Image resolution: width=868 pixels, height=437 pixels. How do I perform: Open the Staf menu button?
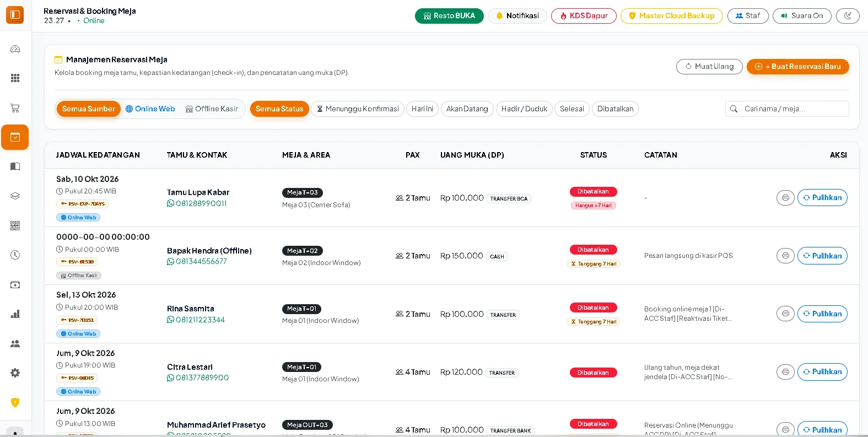(748, 16)
